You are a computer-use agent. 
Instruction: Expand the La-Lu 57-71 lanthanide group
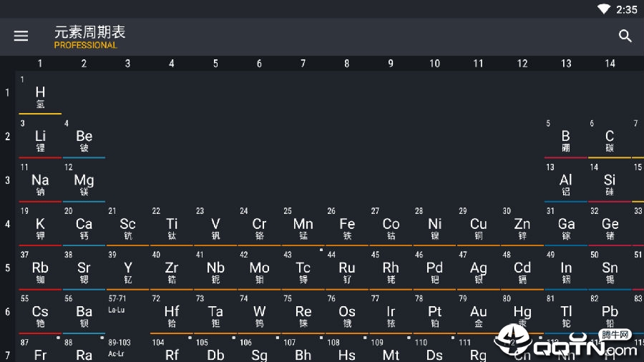[x=127, y=313]
